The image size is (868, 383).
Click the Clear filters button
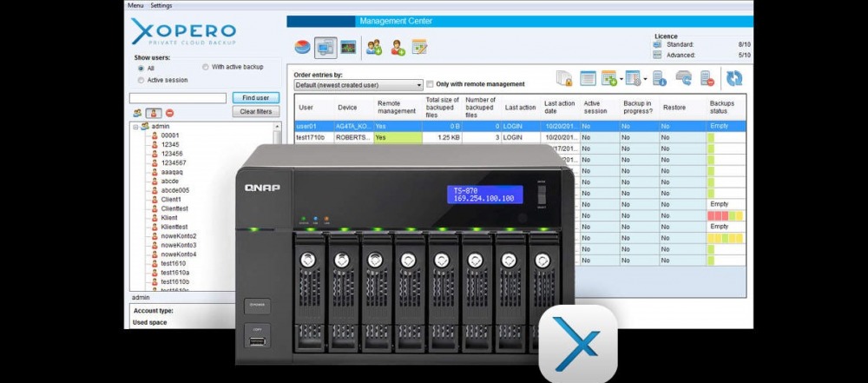tap(256, 111)
